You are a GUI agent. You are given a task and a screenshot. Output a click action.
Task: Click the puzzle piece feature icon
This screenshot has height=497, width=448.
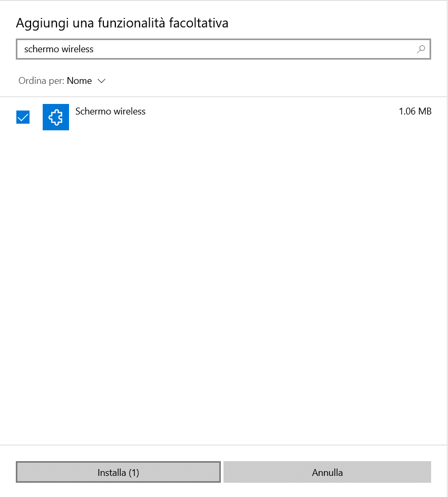click(56, 117)
